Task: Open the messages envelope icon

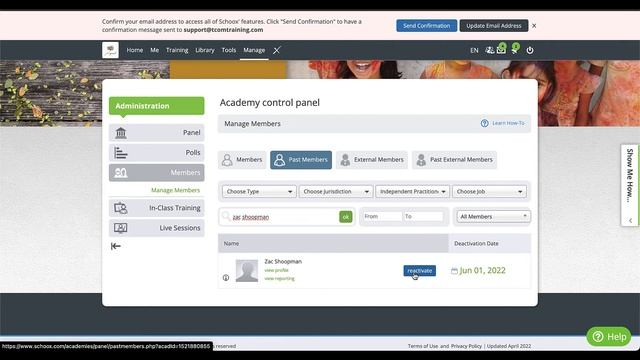Action: click(x=501, y=50)
